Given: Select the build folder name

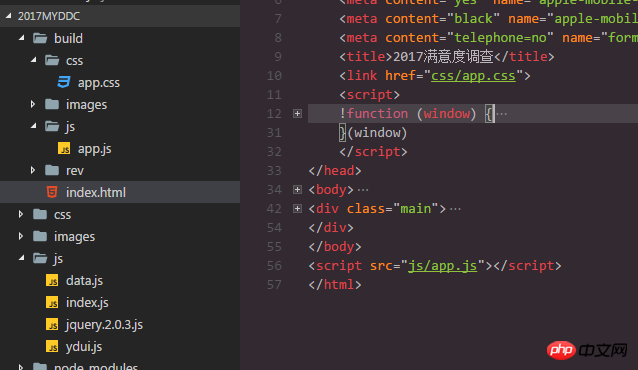Looking at the screenshot, I should point(68,38).
